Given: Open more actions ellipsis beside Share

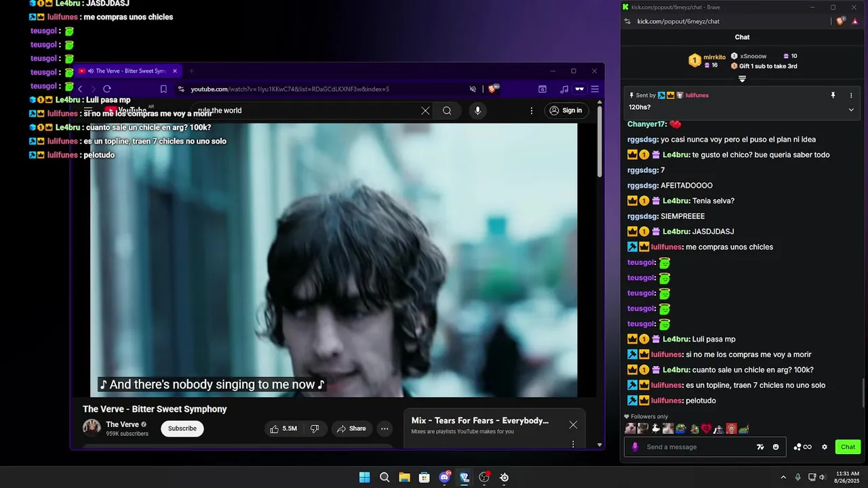Looking at the screenshot, I should point(384,428).
